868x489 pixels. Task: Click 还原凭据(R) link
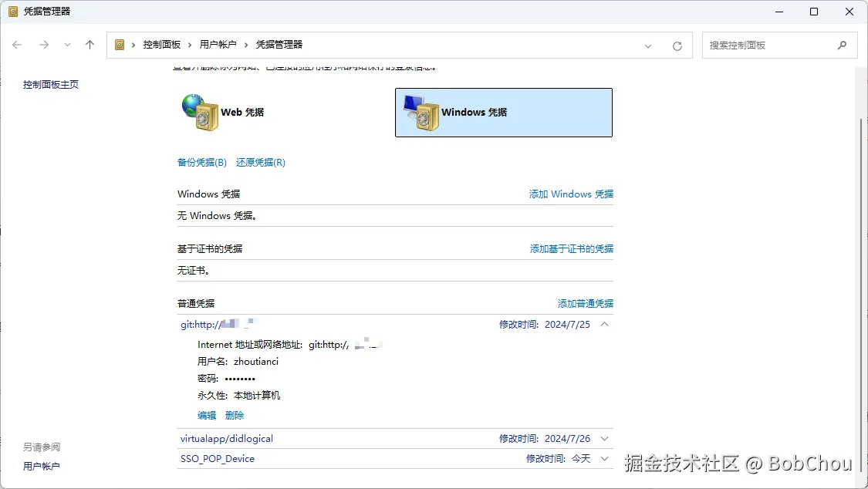[261, 162]
